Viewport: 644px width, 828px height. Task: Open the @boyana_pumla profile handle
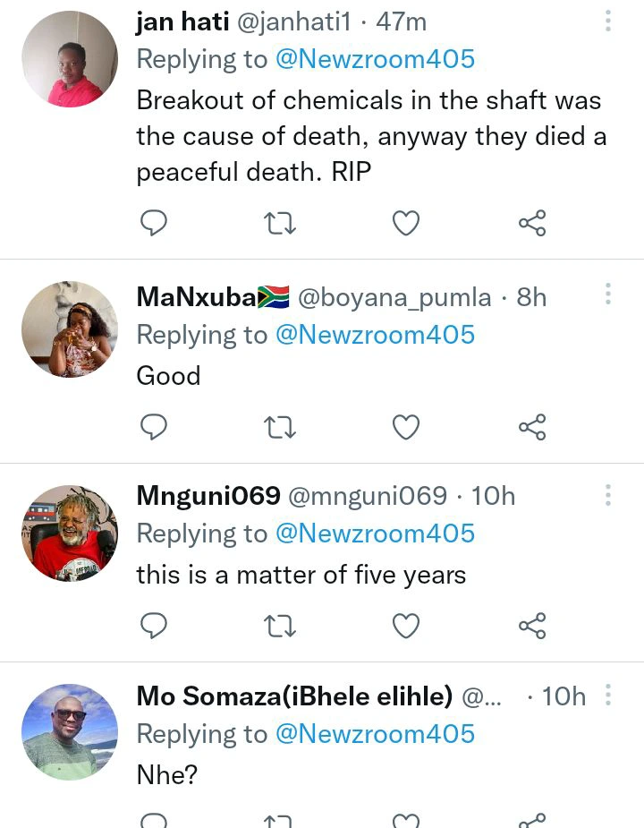(394, 296)
